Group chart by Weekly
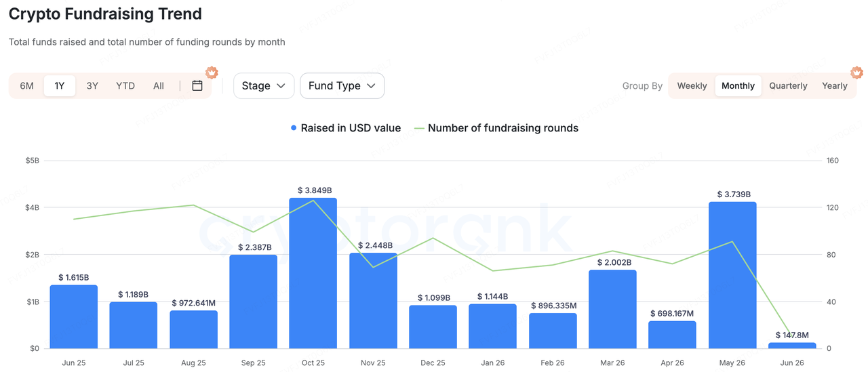Image resolution: width=868 pixels, height=372 pixels. 692,86
